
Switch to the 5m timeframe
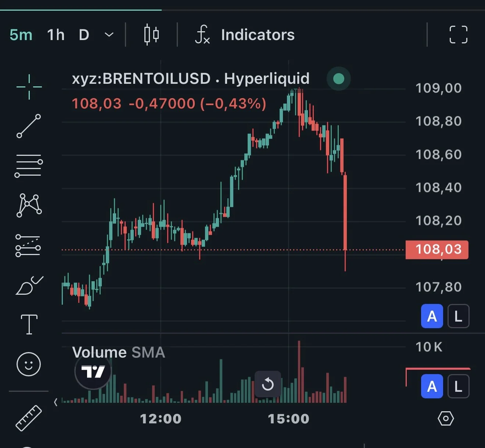(21, 35)
